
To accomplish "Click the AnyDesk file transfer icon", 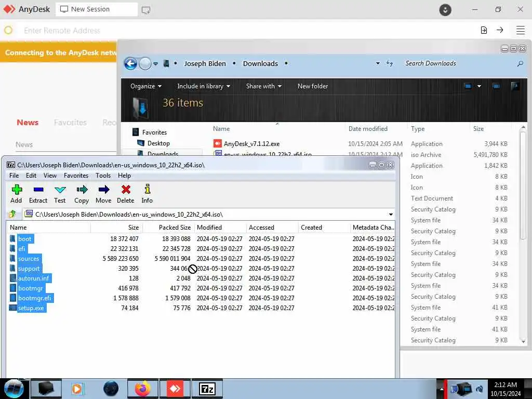I will pos(484,30).
